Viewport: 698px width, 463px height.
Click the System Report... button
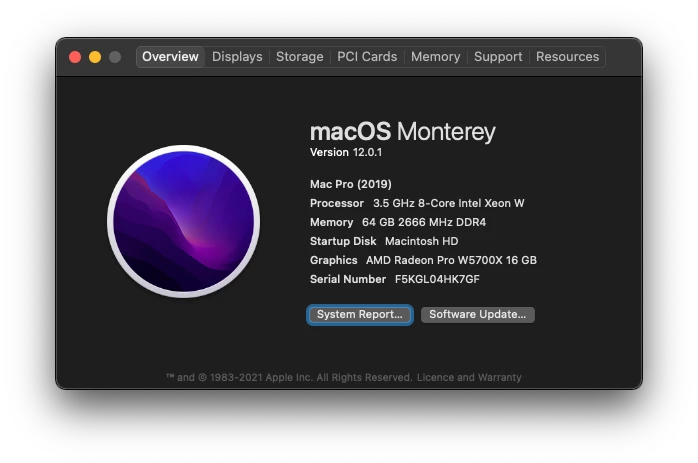360,315
